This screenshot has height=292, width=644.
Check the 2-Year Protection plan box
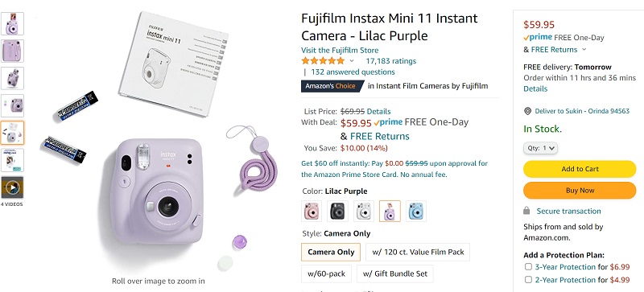pos(528,280)
